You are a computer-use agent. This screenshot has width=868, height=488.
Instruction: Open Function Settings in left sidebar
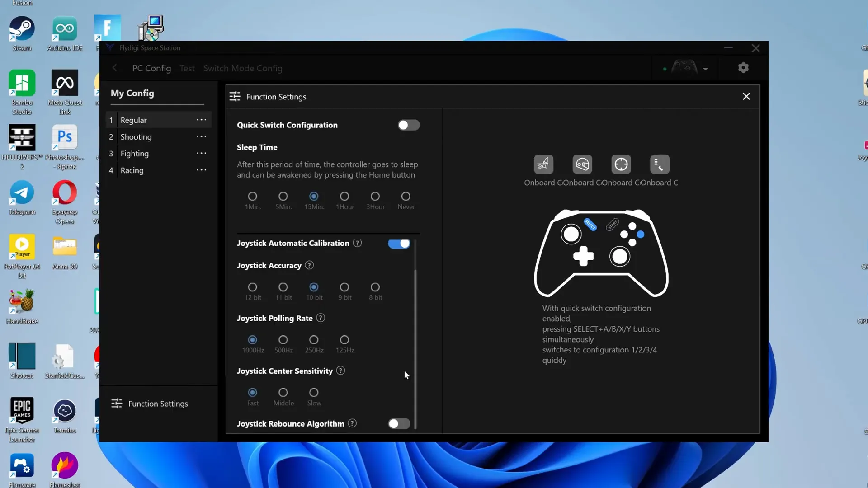pos(150,404)
